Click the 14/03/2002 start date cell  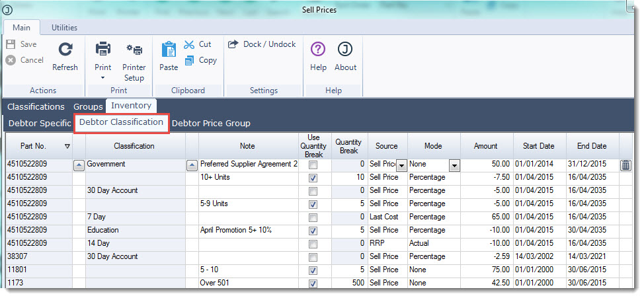[540, 257]
